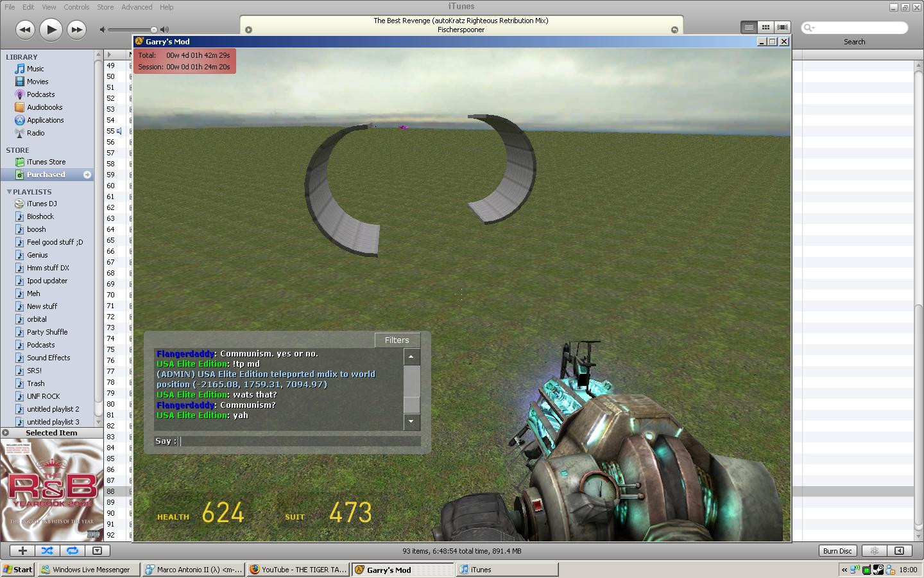Click the network connection tray icon

pyautogui.click(x=855, y=570)
